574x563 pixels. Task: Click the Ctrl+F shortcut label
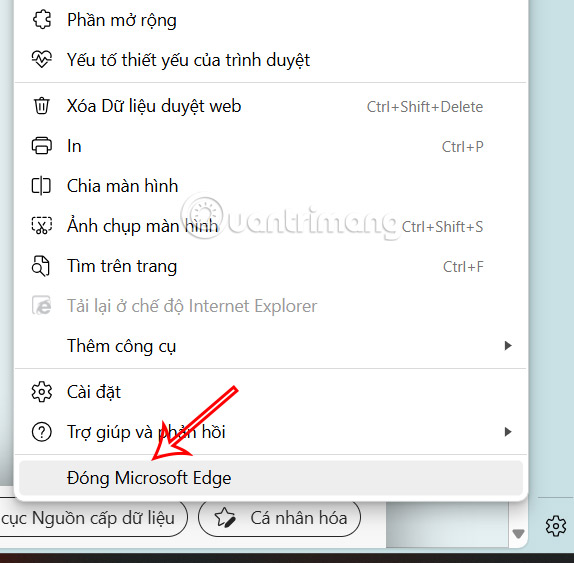(x=463, y=267)
